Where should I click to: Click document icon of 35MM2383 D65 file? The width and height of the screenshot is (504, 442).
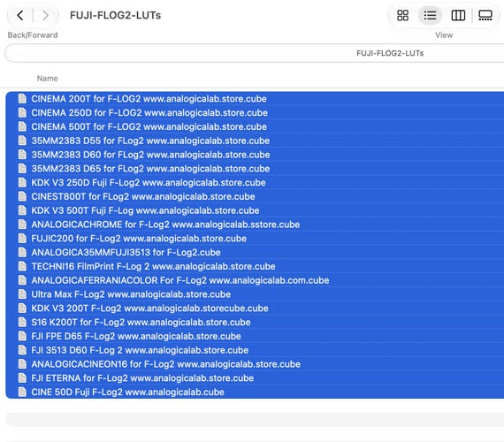click(x=22, y=169)
